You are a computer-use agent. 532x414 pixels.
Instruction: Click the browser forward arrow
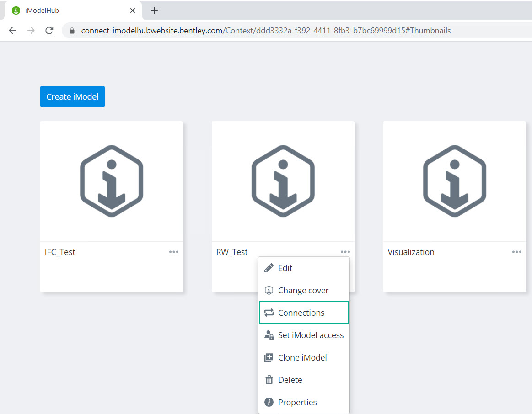click(31, 31)
